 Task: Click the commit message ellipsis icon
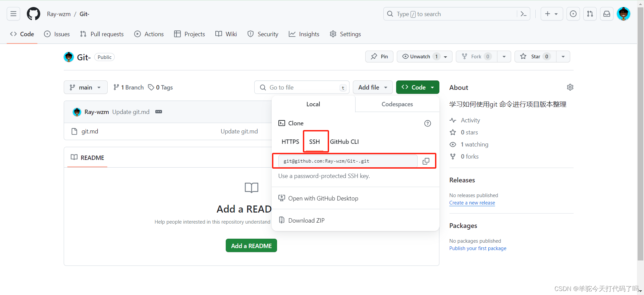pos(159,112)
